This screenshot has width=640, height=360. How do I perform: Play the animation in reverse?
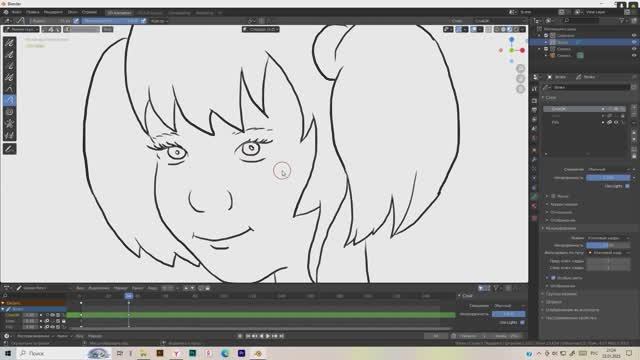[x=261, y=336]
